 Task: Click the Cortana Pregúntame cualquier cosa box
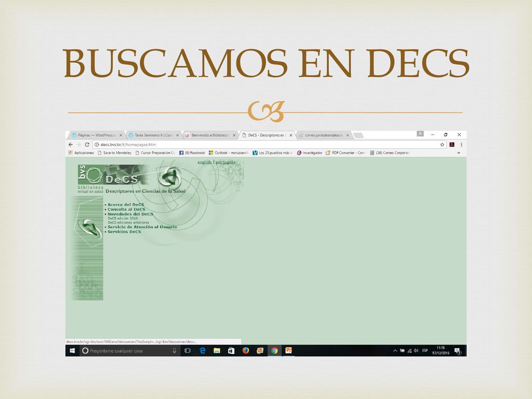click(129, 351)
